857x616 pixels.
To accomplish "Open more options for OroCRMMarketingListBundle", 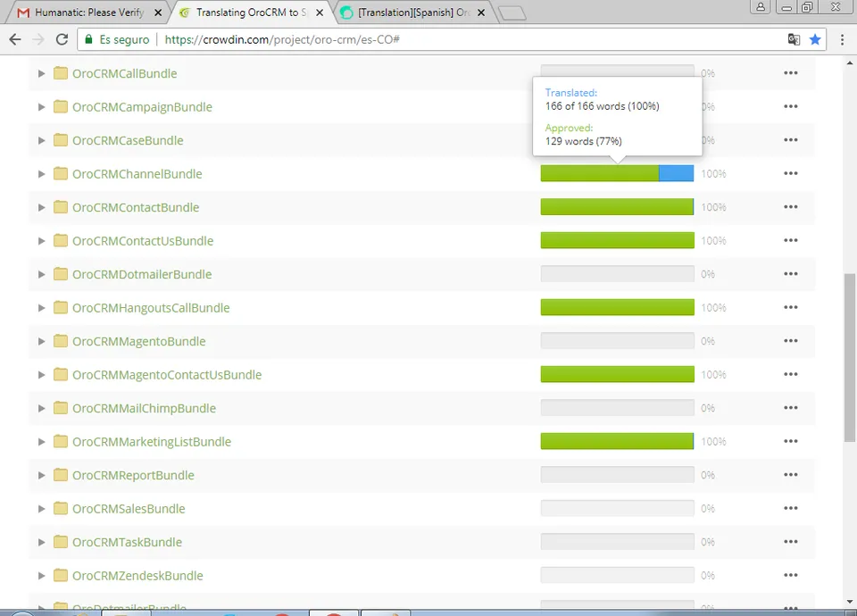I will tap(790, 441).
